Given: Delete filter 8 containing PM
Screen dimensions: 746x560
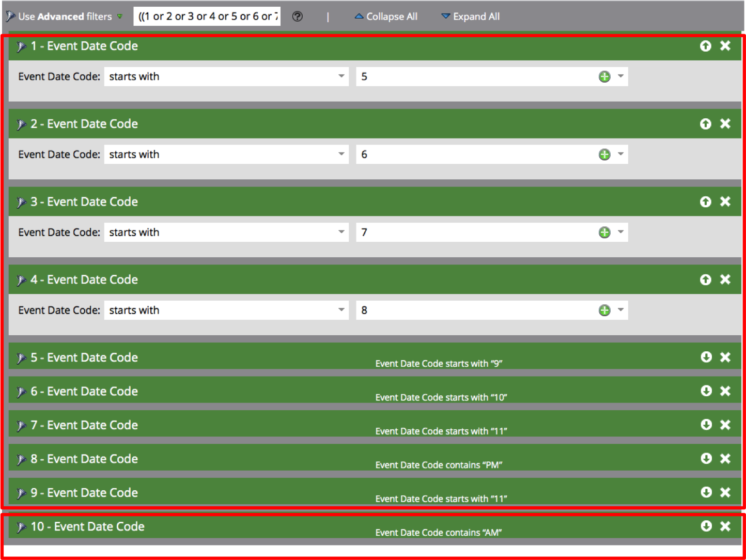Looking at the screenshot, I should click(x=725, y=459).
